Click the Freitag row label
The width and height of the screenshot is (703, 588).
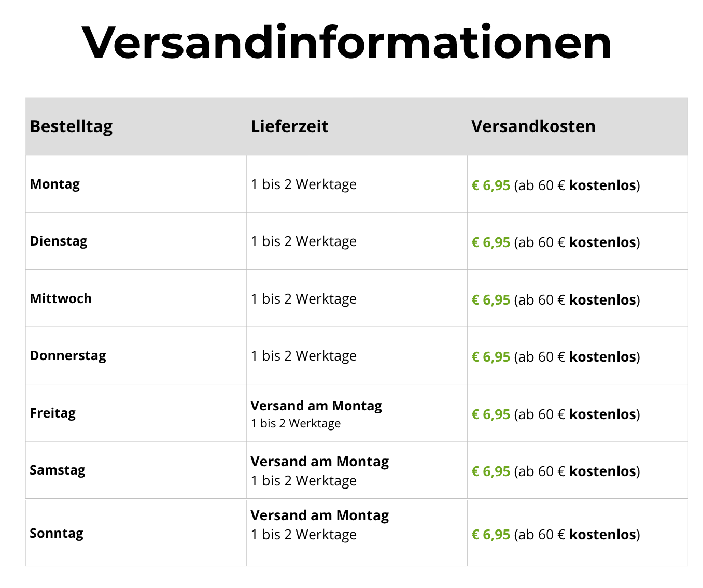52,414
